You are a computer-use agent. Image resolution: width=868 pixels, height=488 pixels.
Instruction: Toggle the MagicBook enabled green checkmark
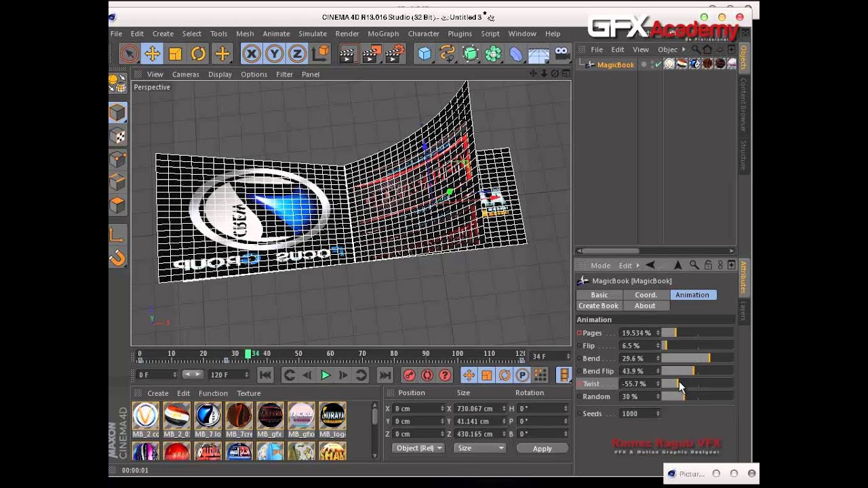pyautogui.click(x=657, y=64)
